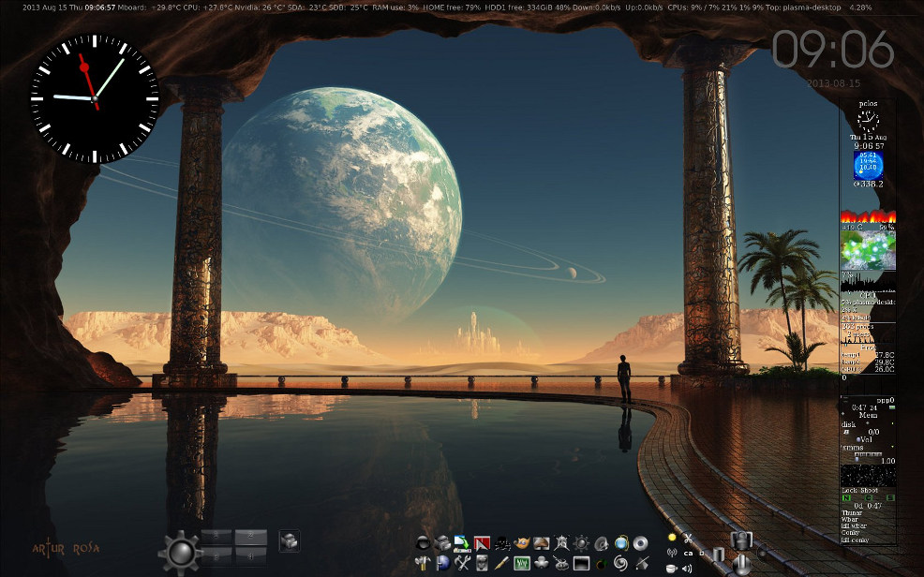Launch the black pirate skull dock icon
The height and width of the screenshot is (577, 924).
(502, 543)
